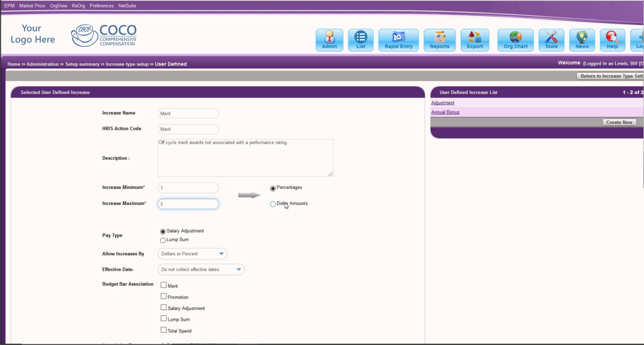The image size is (644, 345).
Task: Open the Admin toolbar icon
Action: point(329,40)
